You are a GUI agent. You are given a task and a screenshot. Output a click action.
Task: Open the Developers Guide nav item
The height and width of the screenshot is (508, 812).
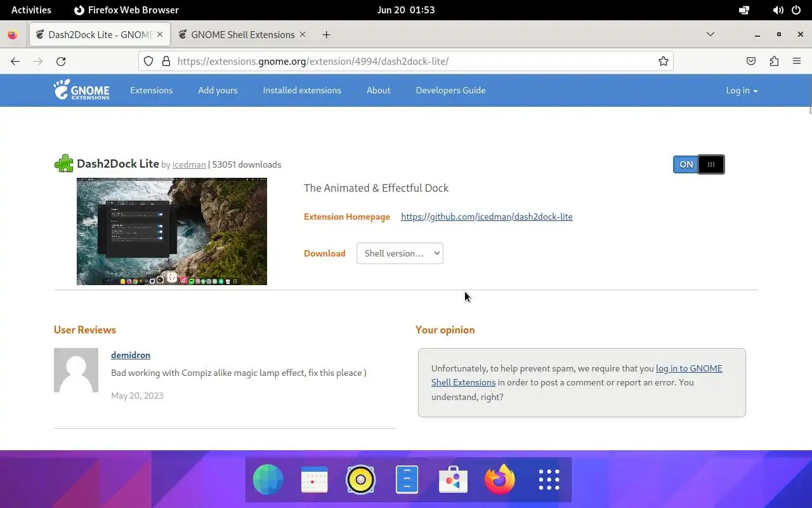[x=450, y=90]
